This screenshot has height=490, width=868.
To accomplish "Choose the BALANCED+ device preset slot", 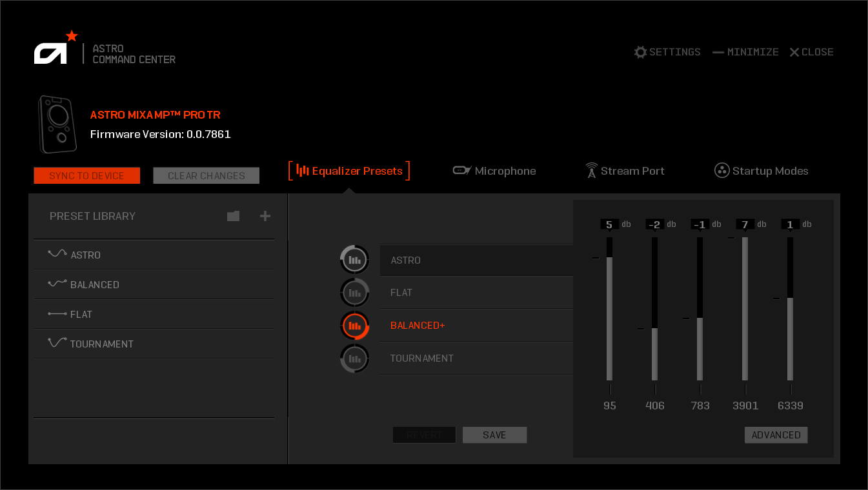I will [x=476, y=326].
